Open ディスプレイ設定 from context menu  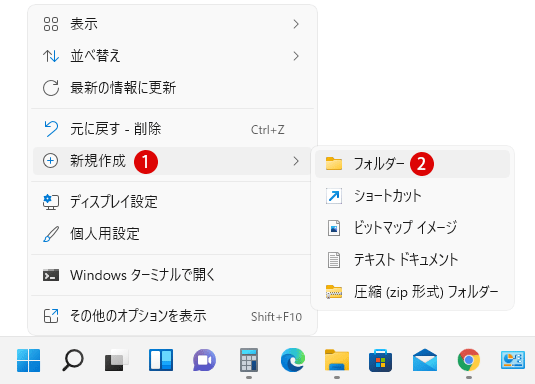point(172,202)
